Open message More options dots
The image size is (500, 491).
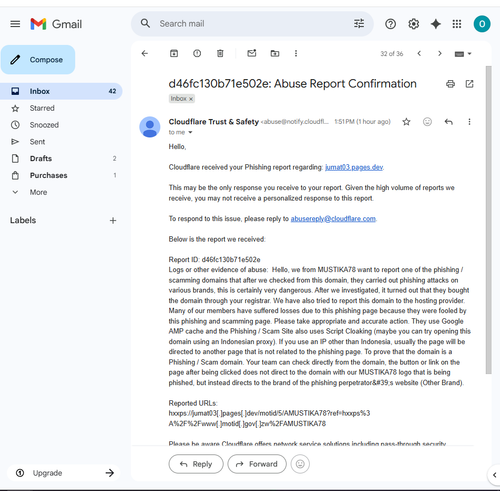coord(469,122)
